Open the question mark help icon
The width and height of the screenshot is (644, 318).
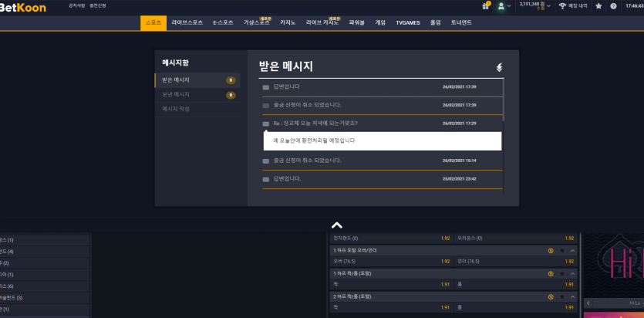pyautogui.click(x=613, y=5)
